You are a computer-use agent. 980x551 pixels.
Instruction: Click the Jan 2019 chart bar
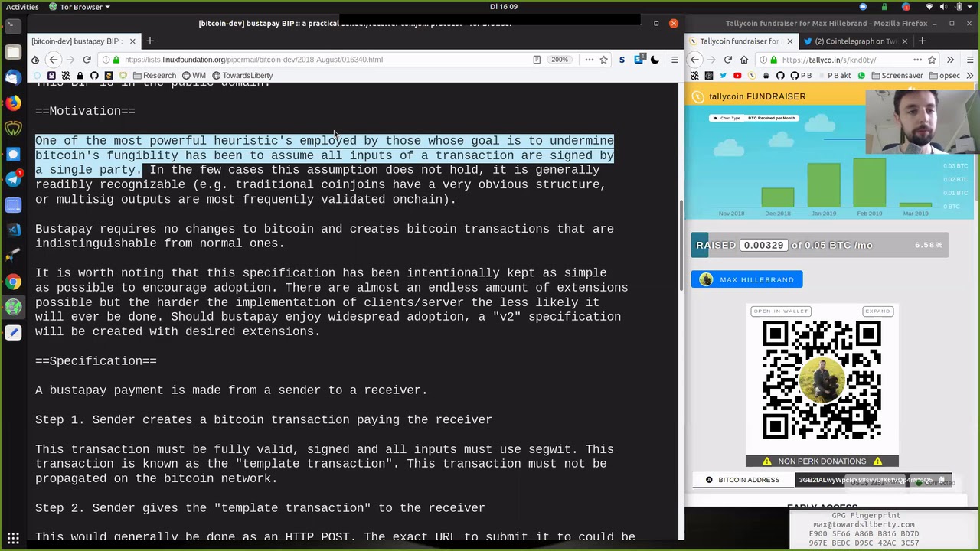(824, 184)
